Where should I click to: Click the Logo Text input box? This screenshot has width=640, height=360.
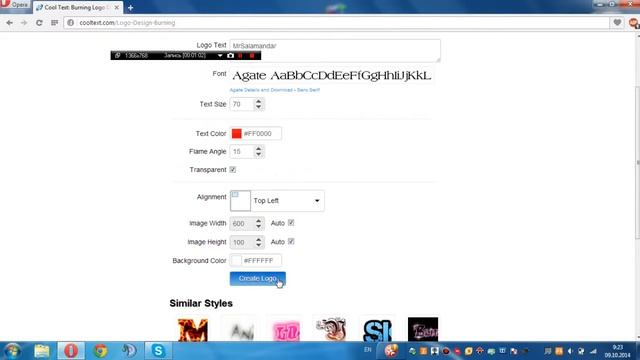tap(335, 50)
